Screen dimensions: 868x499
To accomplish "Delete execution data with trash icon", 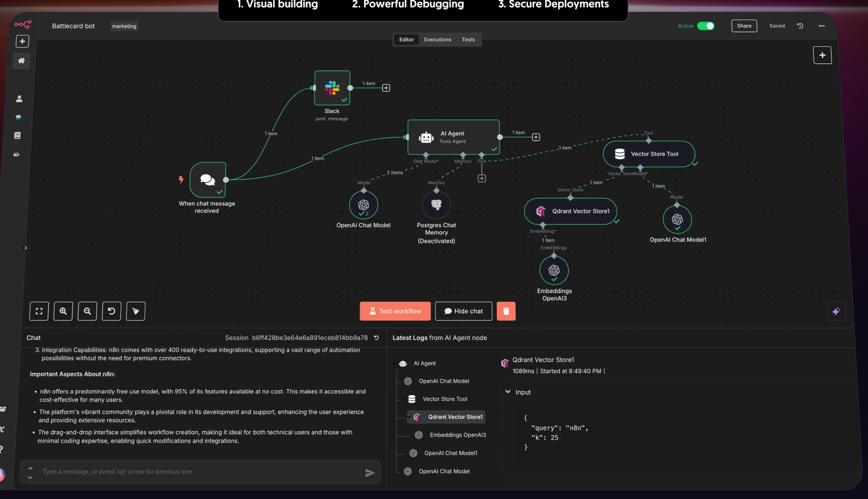I will click(506, 311).
